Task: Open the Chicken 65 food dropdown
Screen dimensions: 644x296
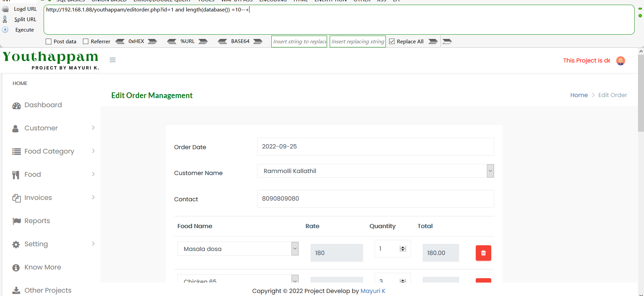Action: tap(238, 279)
